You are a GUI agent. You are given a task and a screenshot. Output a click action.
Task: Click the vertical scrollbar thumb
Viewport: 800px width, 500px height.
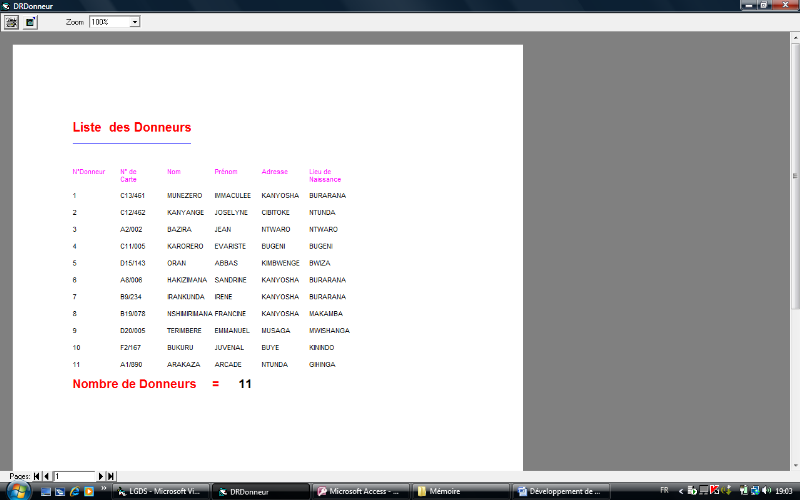(795, 176)
